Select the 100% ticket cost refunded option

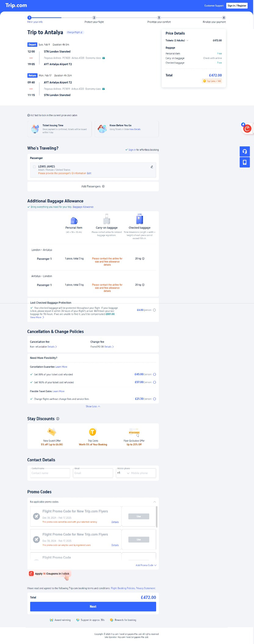154,382
